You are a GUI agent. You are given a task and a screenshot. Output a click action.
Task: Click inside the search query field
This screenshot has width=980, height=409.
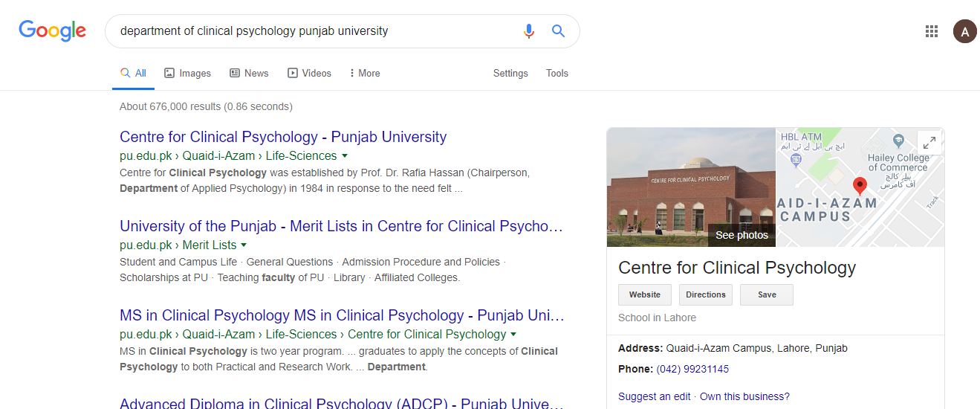(x=312, y=31)
